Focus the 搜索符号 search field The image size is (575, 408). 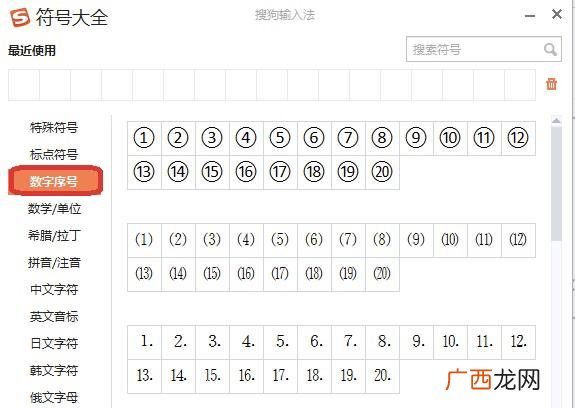click(x=484, y=49)
